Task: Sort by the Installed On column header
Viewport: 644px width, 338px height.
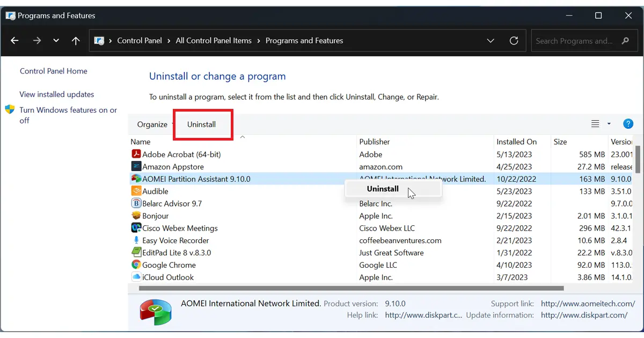Action: tap(517, 142)
